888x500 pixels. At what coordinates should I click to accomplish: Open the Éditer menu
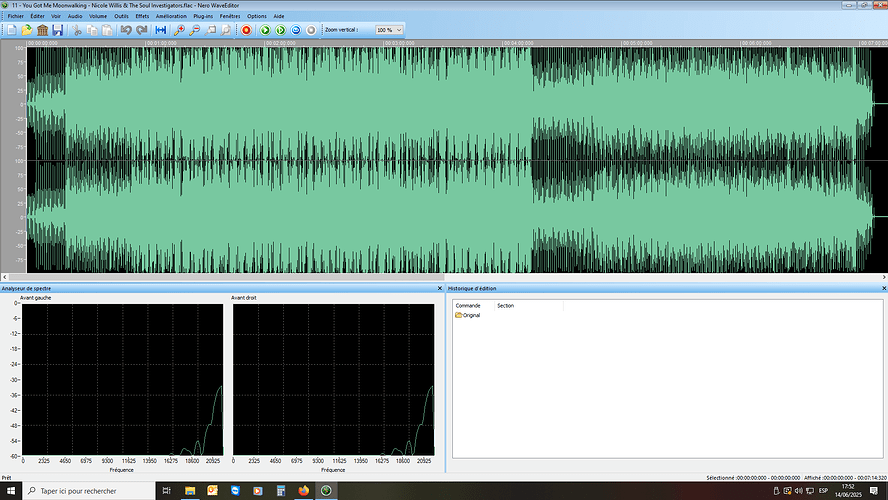[37, 16]
